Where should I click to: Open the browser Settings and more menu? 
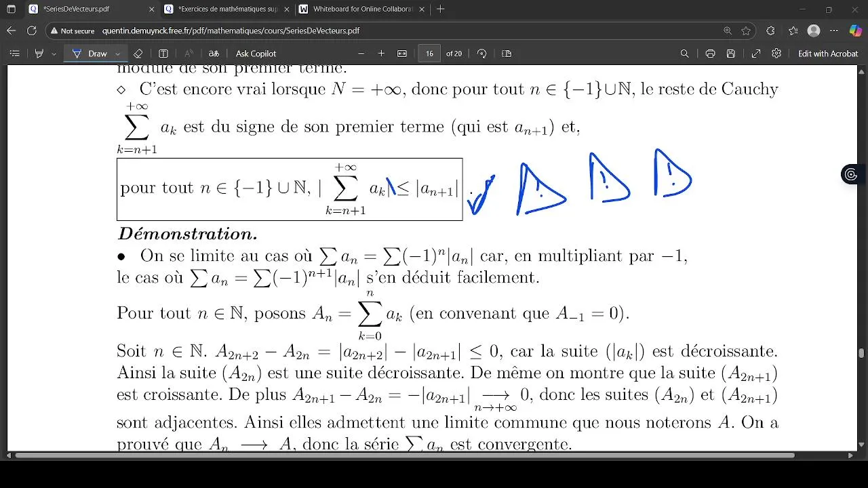[835, 30]
